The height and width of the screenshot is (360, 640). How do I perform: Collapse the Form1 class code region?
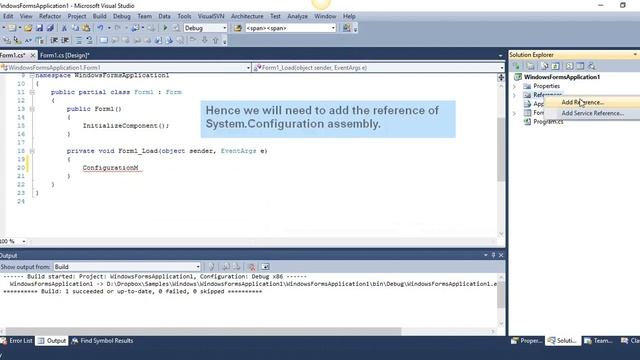coord(32,92)
